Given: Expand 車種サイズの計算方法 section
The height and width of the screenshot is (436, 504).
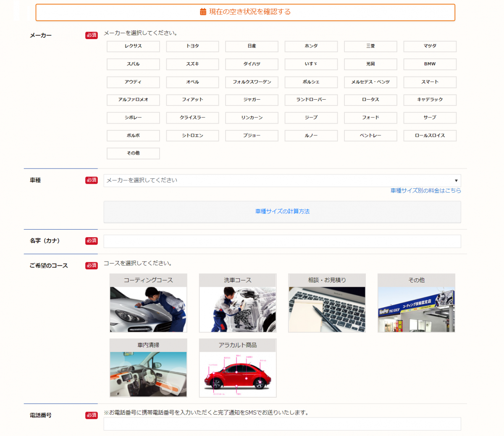Looking at the screenshot, I should point(282,211).
